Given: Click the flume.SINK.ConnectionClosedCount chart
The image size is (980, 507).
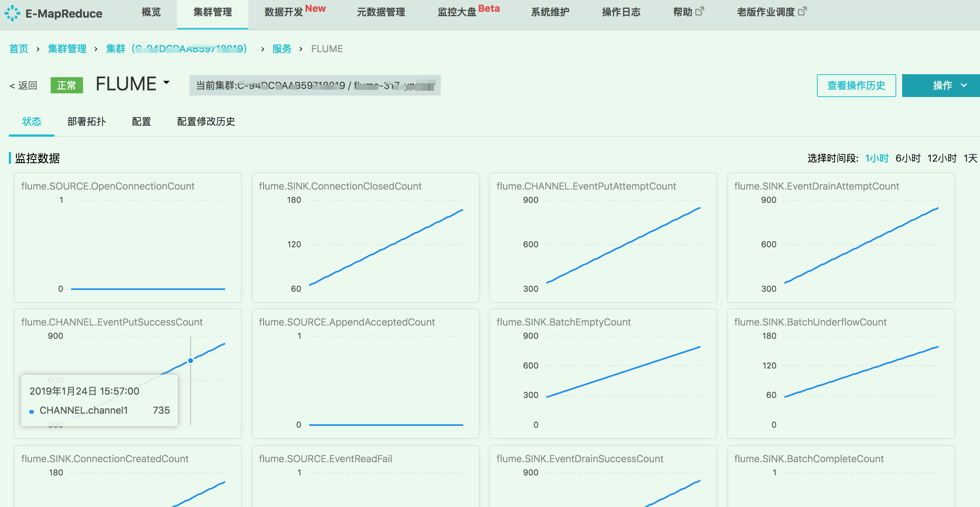Looking at the screenshot, I should coord(365,237).
